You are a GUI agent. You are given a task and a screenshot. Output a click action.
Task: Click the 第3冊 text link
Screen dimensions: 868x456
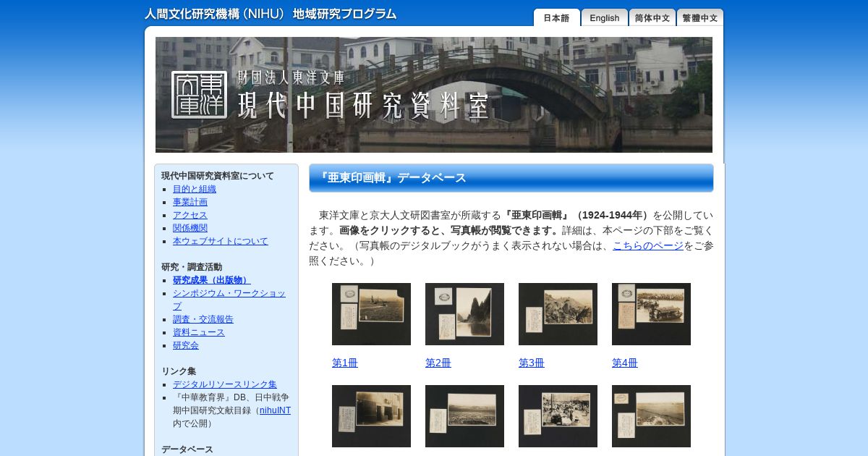tap(532, 363)
